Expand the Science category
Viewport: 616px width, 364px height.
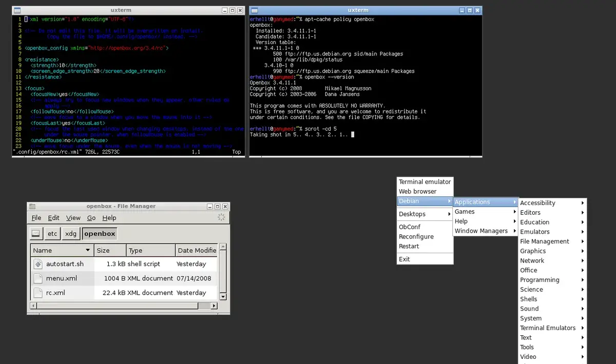552,289
